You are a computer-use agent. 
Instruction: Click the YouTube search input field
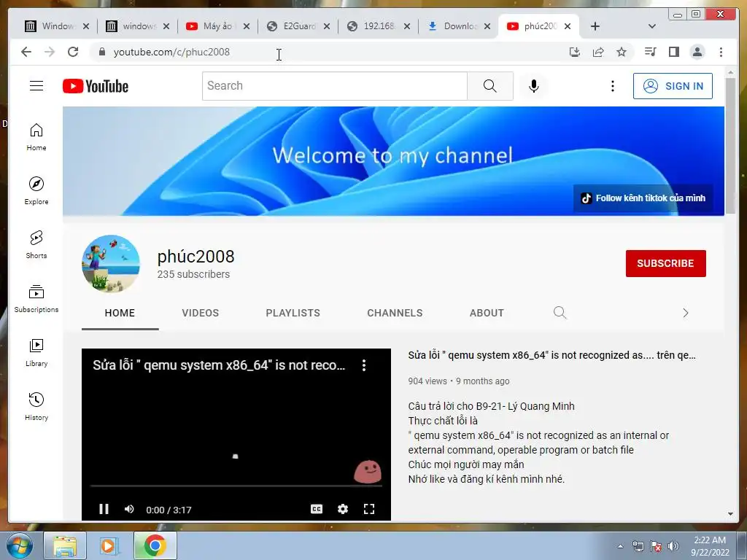pyautogui.click(x=335, y=86)
